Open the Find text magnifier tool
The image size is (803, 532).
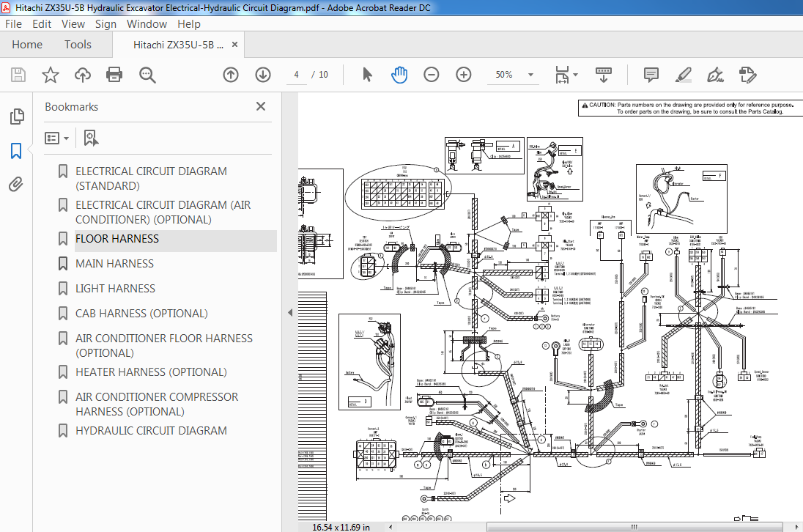pos(147,75)
